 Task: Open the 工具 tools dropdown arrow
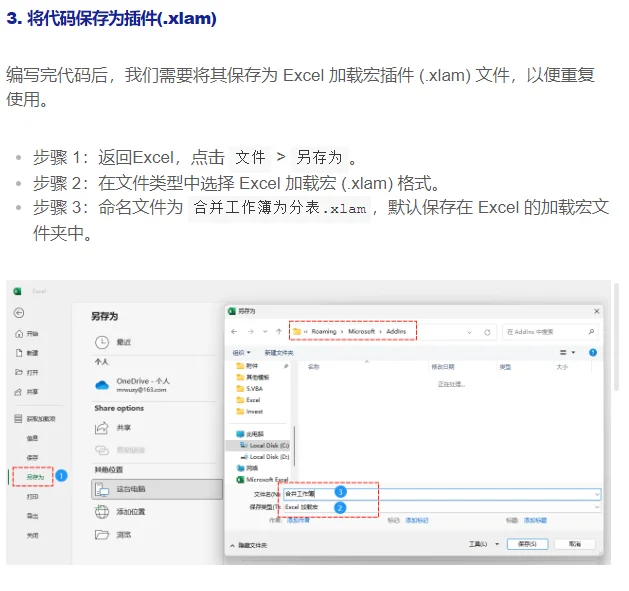pos(497,544)
